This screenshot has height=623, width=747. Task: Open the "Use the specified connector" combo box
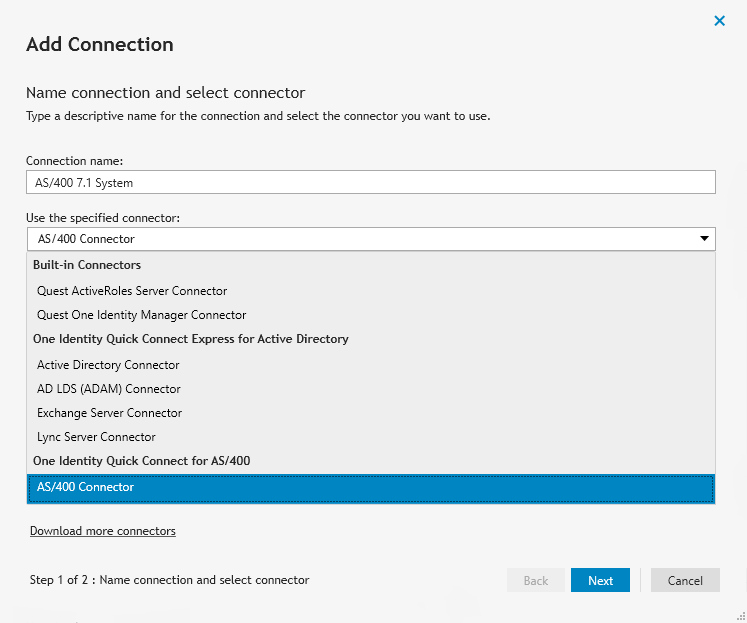pos(371,239)
